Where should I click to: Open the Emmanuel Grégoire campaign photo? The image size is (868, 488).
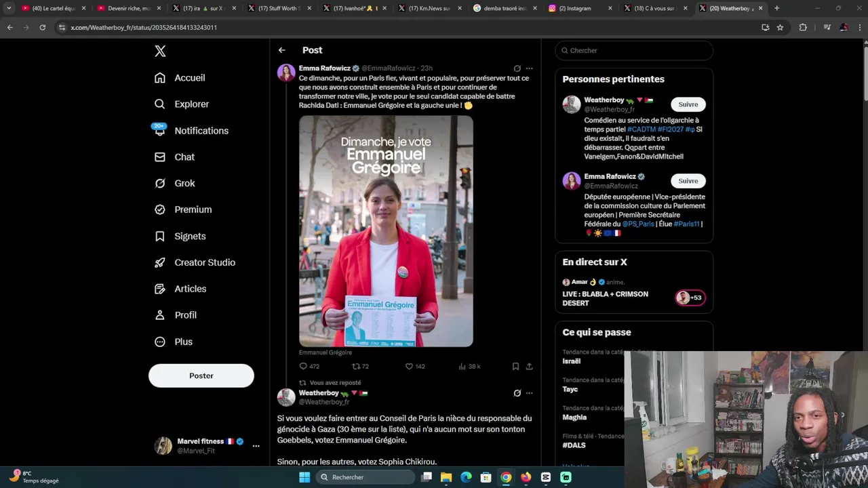pyautogui.click(x=386, y=231)
